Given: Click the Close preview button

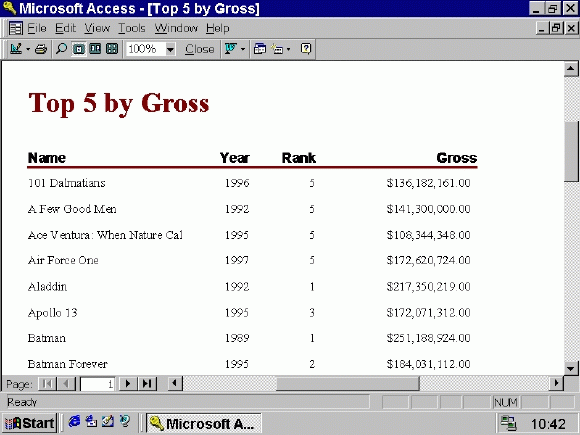Looking at the screenshot, I should pos(199,49).
